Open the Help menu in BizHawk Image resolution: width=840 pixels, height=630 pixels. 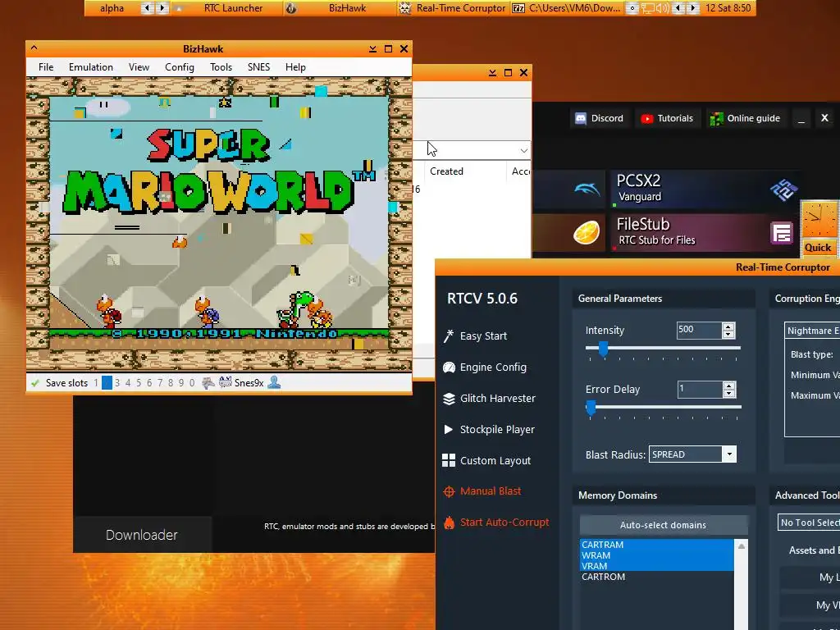point(295,67)
